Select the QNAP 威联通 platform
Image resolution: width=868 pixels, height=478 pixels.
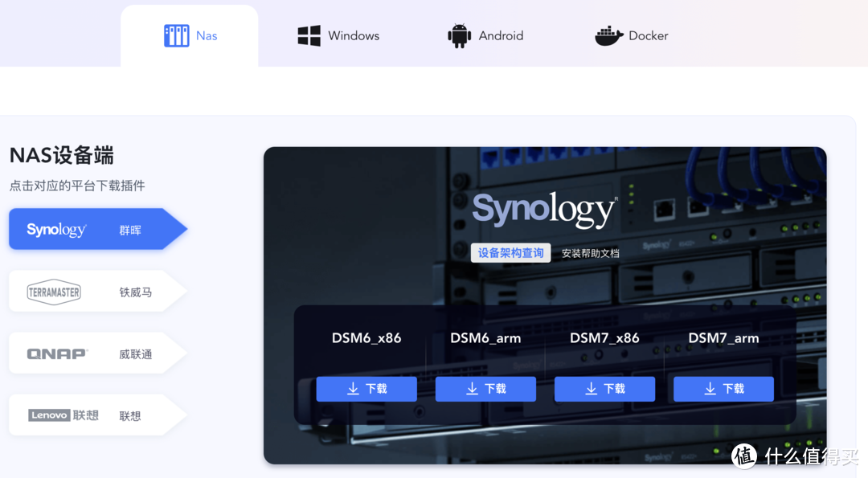98,353
